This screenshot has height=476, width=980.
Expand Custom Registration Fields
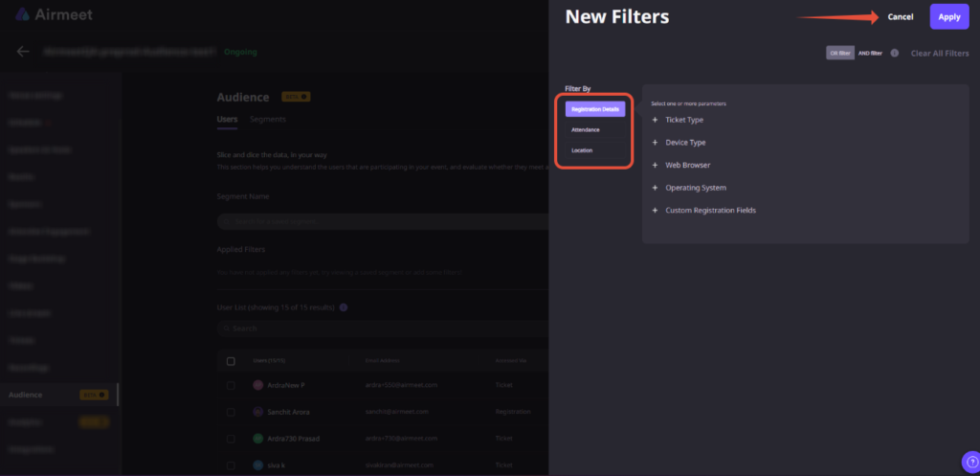[709, 211]
